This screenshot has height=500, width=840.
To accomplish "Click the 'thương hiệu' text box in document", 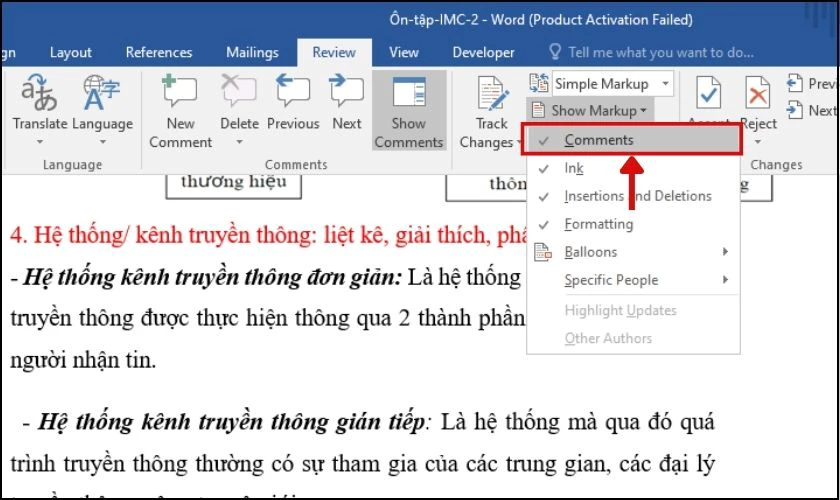I will click(234, 184).
